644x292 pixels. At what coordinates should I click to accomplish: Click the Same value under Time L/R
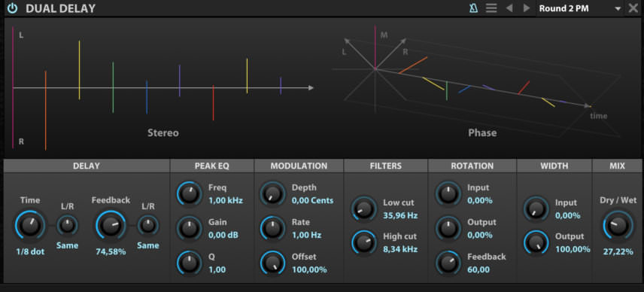pyautogui.click(x=68, y=245)
